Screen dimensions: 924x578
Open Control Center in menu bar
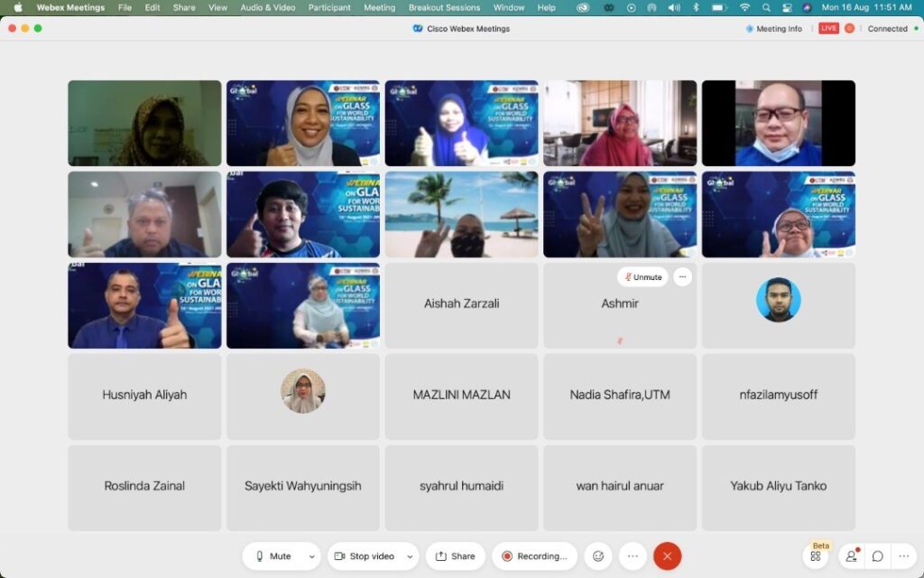[x=787, y=7]
